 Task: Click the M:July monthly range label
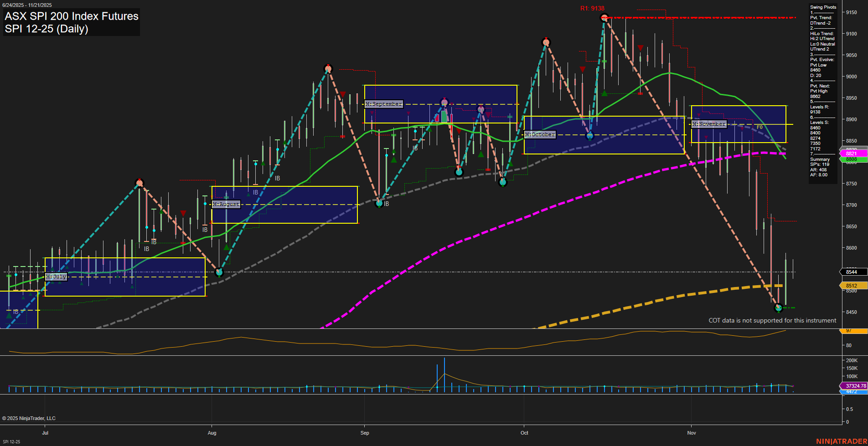pos(56,277)
